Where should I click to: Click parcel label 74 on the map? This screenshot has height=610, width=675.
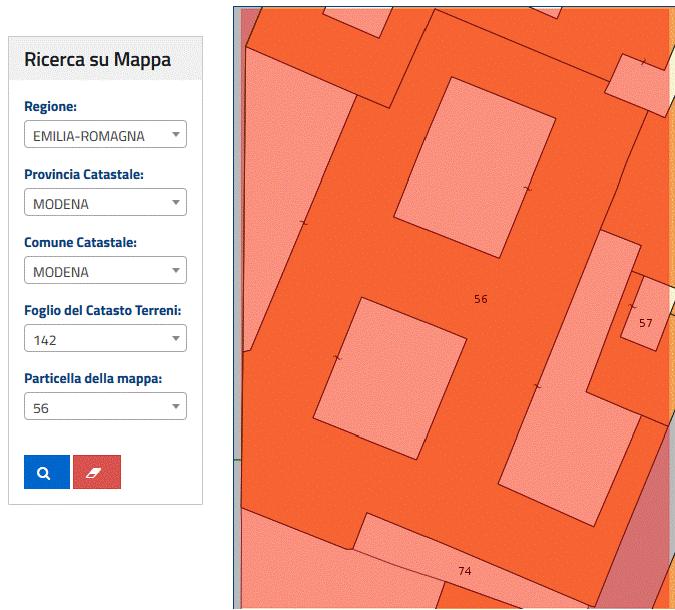pyautogui.click(x=465, y=571)
